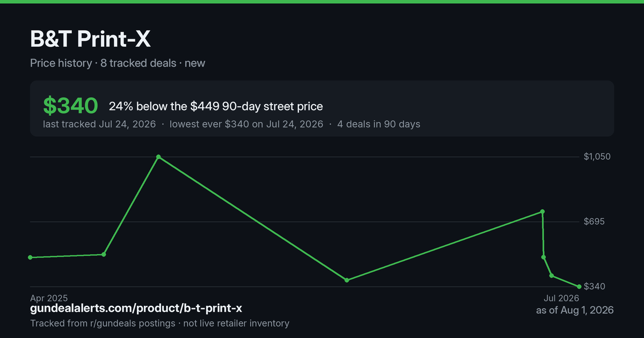The height and width of the screenshot is (338, 644).
Task: Click the first data point at Apr 2025
Action: [x=30, y=258]
